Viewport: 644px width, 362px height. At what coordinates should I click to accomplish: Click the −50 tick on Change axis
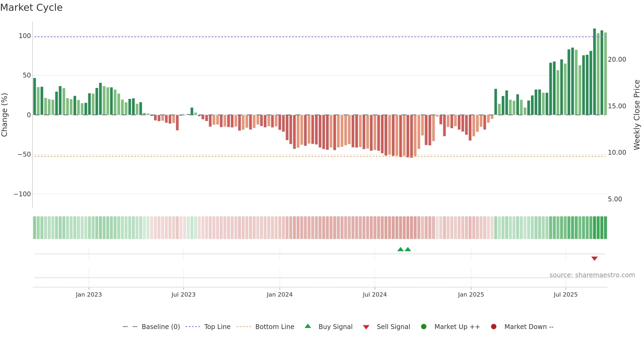[24, 154]
